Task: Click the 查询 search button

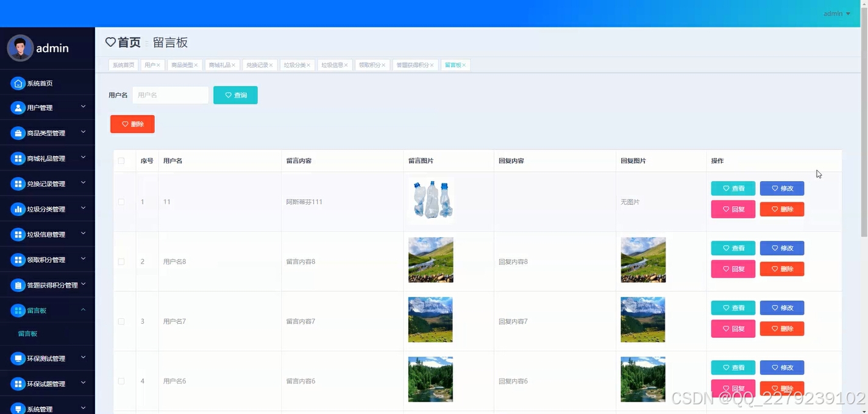Action: point(235,95)
